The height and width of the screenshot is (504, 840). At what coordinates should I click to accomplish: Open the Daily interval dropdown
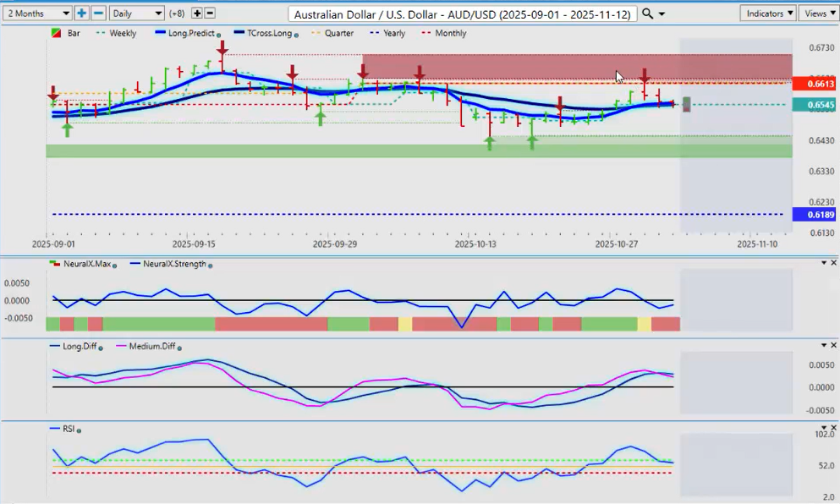click(136, 14)
